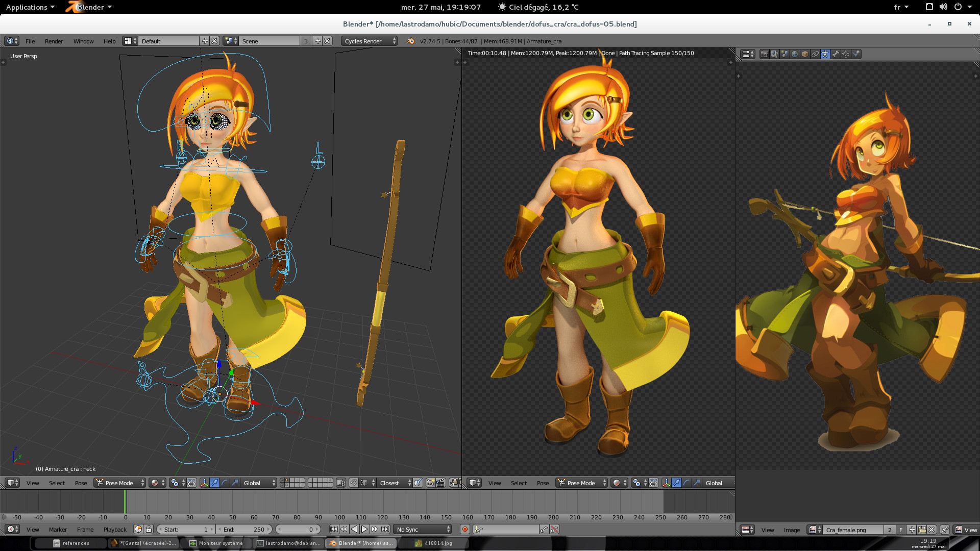Click the auto-keyframe record button in timeline
980x551 pixels.
coord(464,529)
